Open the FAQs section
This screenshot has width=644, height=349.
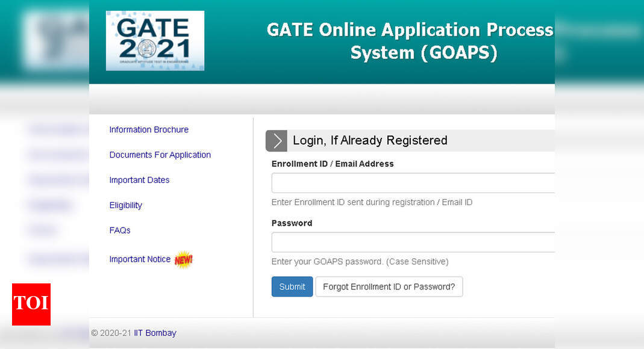click(119, 230)
